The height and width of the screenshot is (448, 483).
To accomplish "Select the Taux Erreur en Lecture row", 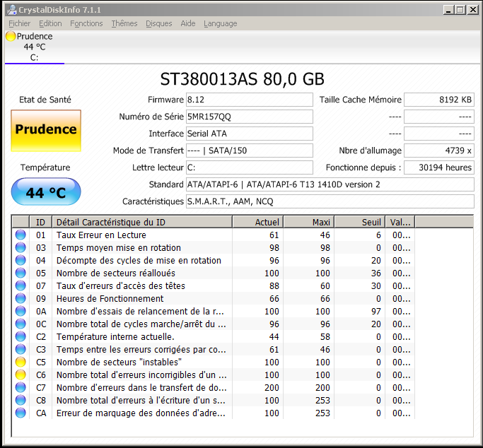I will coord(213,235).
